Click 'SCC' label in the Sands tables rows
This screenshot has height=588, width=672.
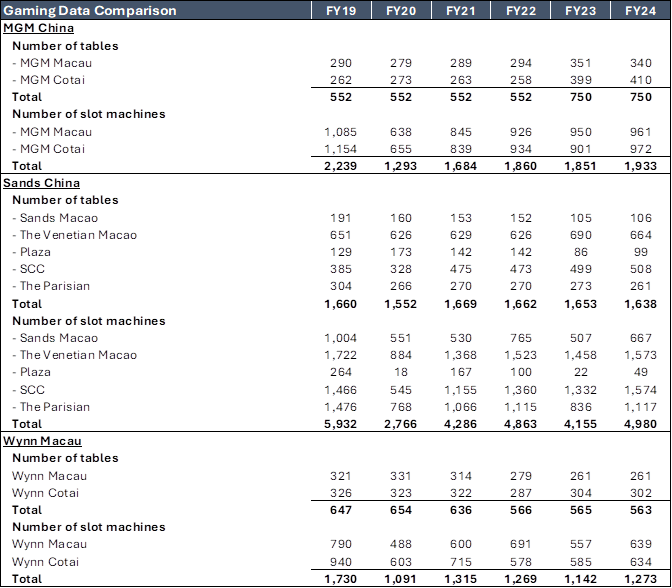(32, 269)
